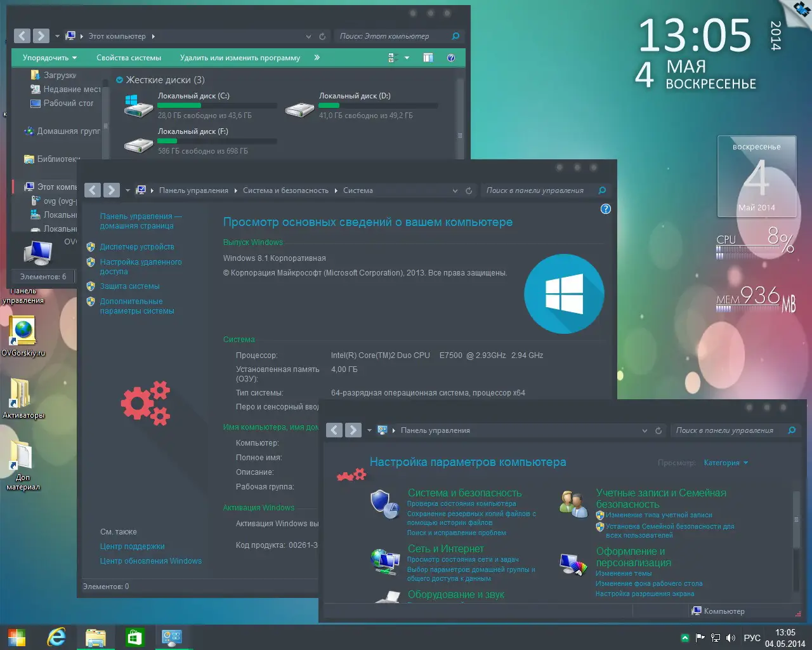Go back in the Система window
This screenshot has width=812, height=650.
point(93,190)
